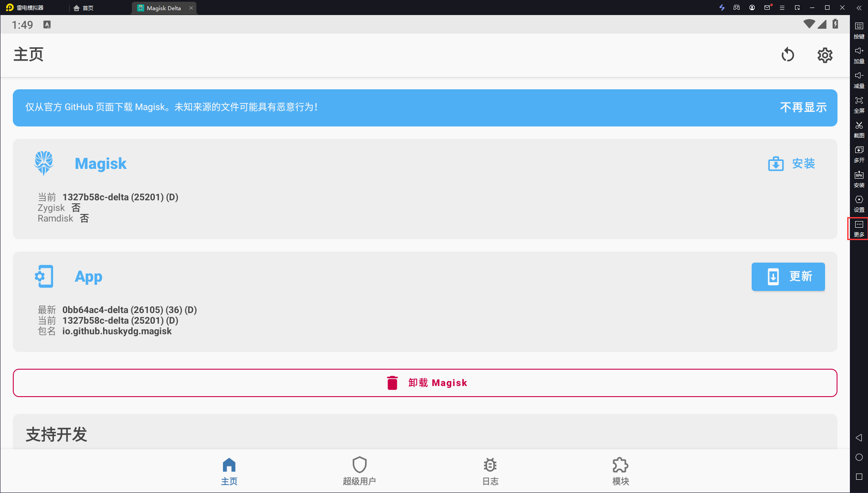Open the hamburger menu in the title bar
Viewport: 868px width, 493px height.
[782, 8]
